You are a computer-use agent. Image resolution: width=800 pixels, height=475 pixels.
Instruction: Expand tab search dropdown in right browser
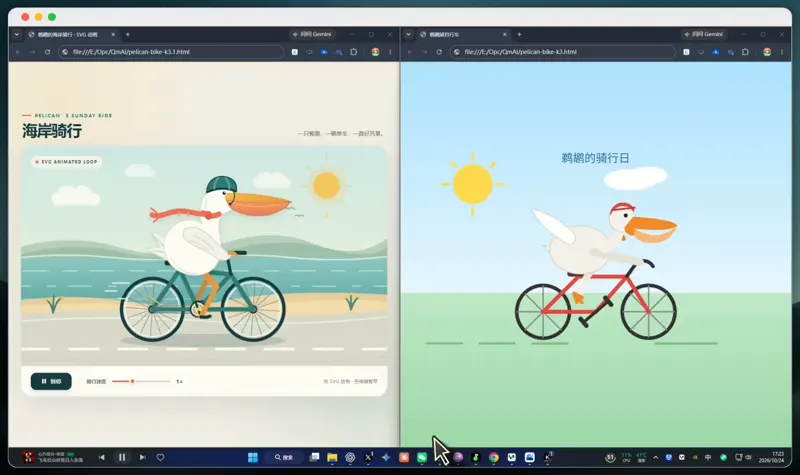point(409,35)
